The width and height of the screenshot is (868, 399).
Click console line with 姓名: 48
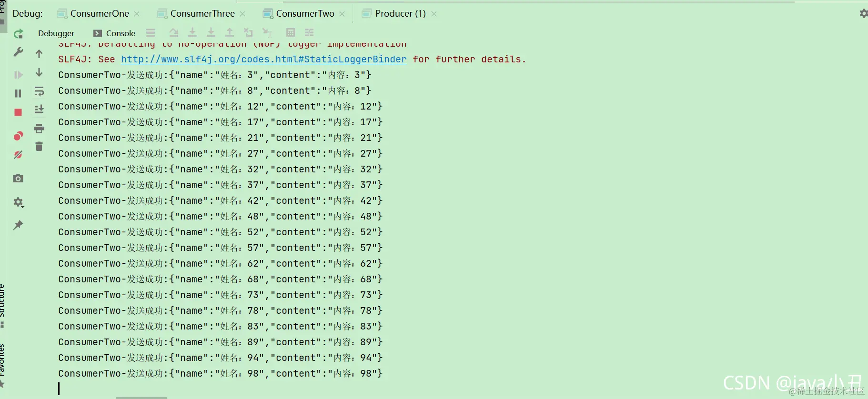221,216
